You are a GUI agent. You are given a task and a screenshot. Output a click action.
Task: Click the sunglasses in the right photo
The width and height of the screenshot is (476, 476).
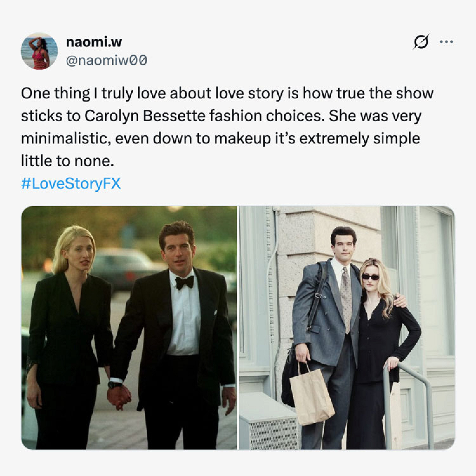(x=370, y=277)
